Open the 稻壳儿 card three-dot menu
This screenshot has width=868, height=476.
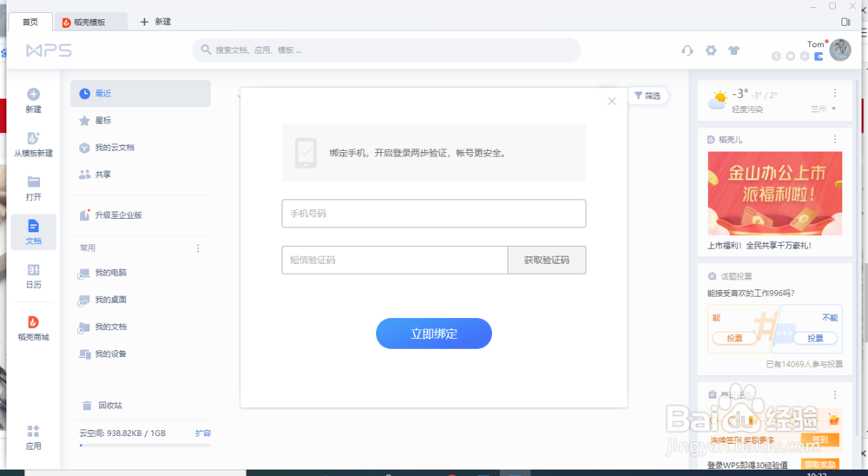pos(835,140)
